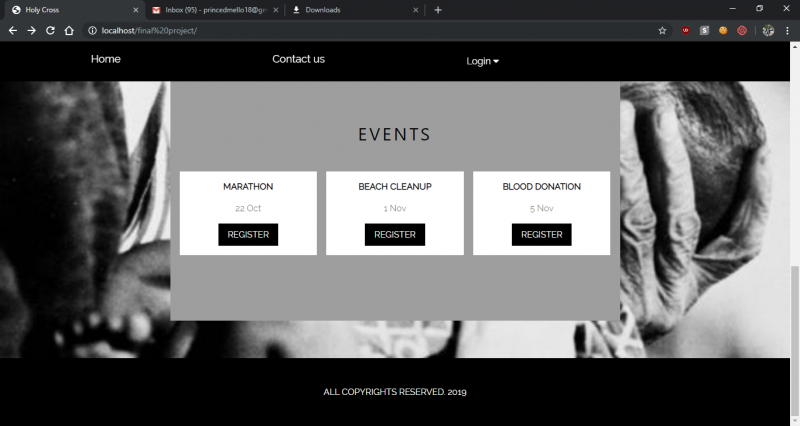This screenshot has height=426, width=800.
Task: Minimize the Chrome window
Action: tap(733, 9)
